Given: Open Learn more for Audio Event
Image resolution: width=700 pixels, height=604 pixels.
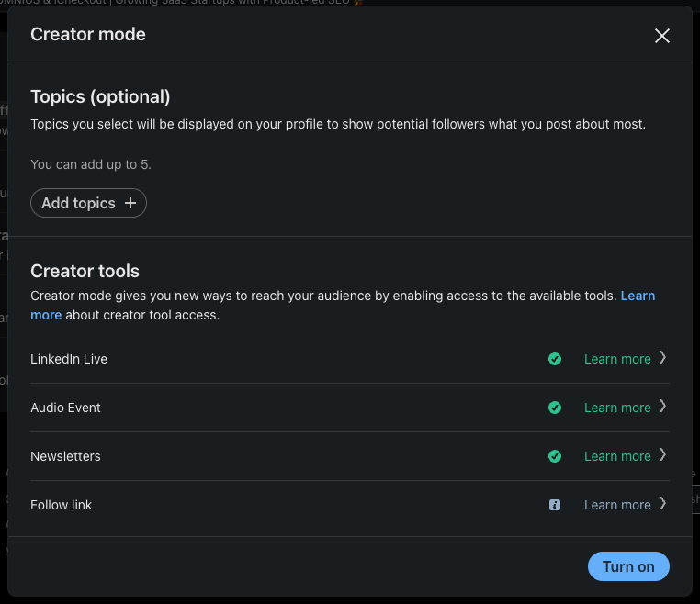Looking at the screenshot, I should (x=617, y=408).
